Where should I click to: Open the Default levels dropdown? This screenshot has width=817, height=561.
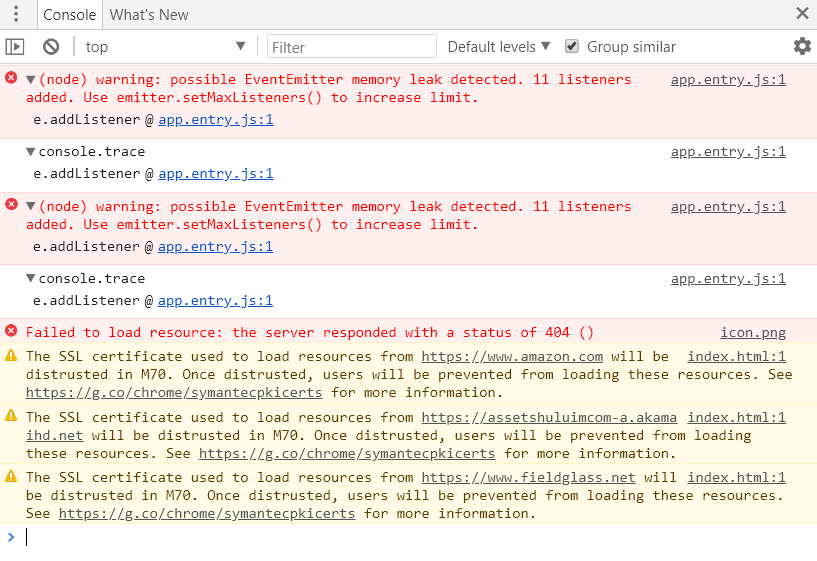click(x=499, y=47)
